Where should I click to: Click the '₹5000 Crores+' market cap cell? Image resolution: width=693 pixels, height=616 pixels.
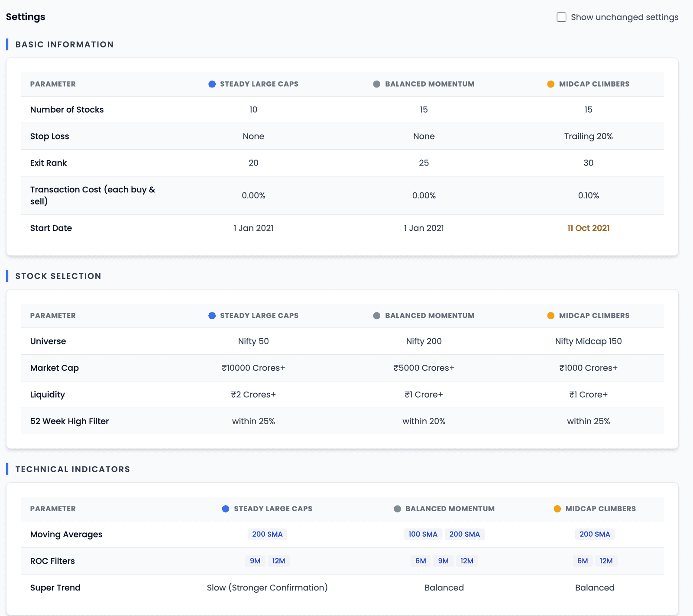click(424, 368)
